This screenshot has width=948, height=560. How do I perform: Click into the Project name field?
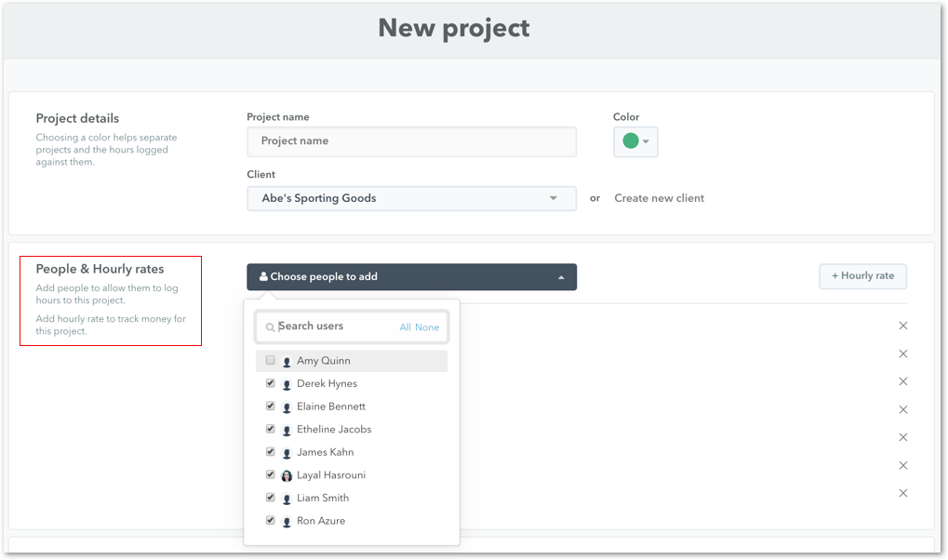point(411,141)
